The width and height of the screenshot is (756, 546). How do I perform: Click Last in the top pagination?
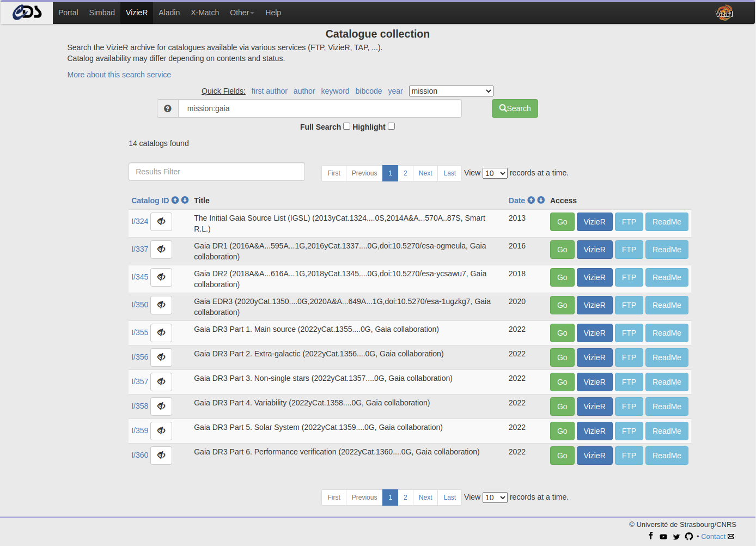click(450, 173)
